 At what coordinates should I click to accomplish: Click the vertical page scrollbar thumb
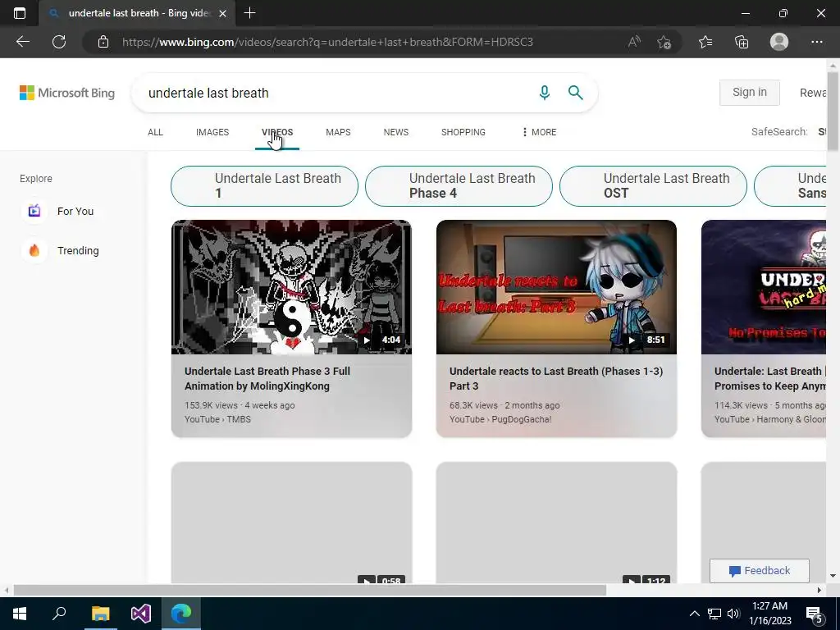(833, 112)
